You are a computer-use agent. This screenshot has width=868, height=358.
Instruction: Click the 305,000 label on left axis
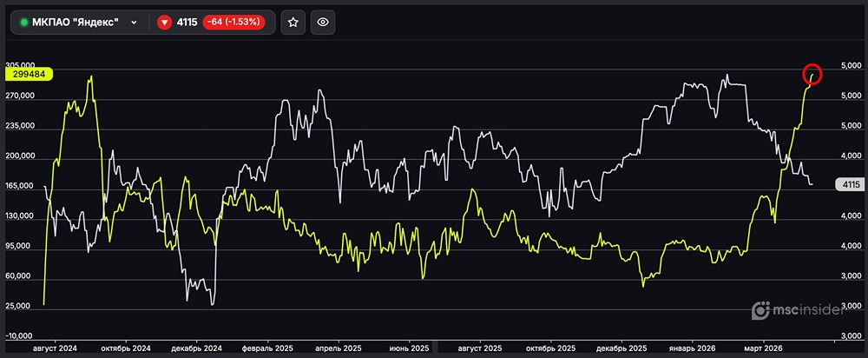coord(19,65)
